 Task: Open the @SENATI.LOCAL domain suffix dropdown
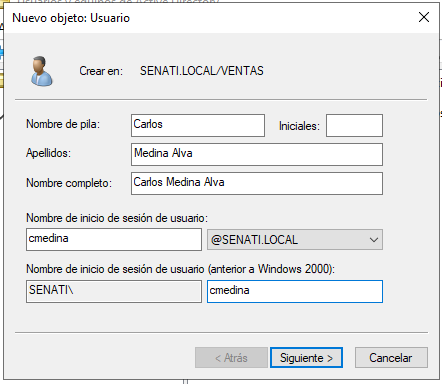(x=295, y=239)
